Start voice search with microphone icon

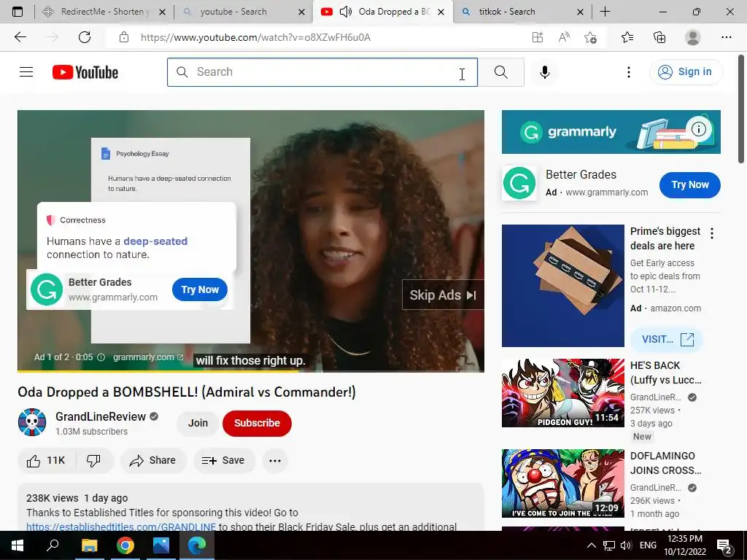click(544, 72)
